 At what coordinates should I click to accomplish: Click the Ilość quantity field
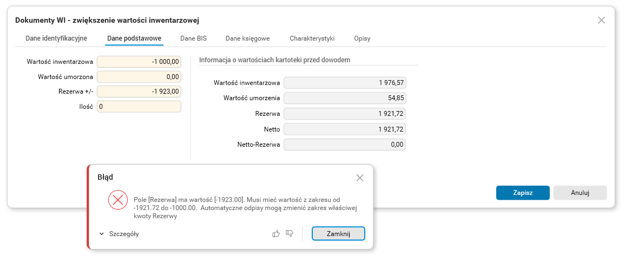[x=139, y=107]
